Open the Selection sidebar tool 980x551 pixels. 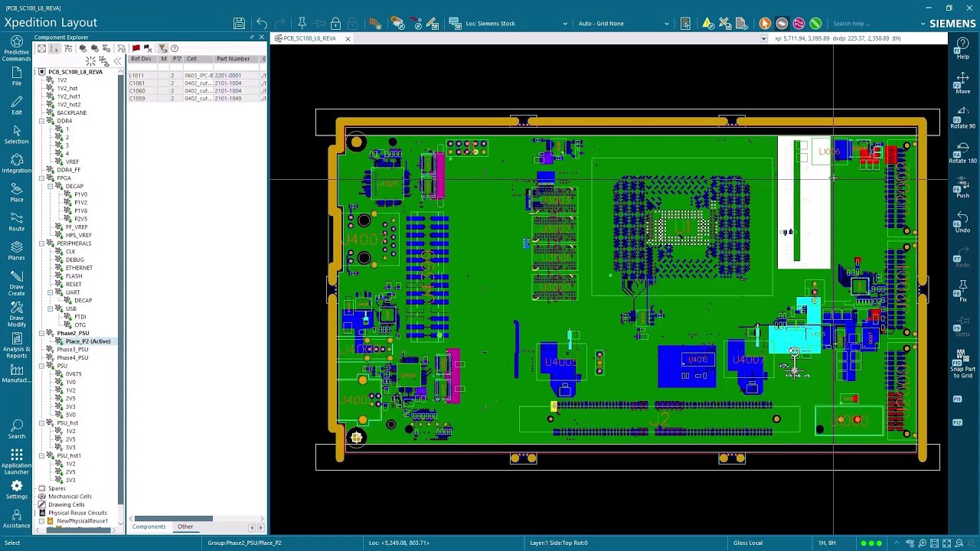[16, 135]
